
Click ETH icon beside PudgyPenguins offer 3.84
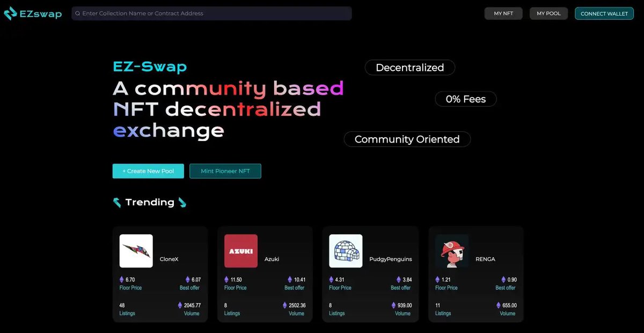coord(399,279)
